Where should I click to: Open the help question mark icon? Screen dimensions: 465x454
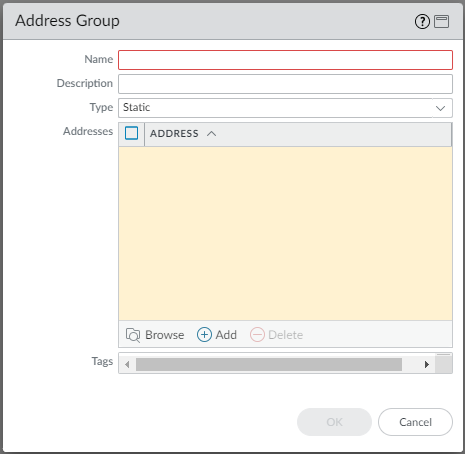coord(422,22)
